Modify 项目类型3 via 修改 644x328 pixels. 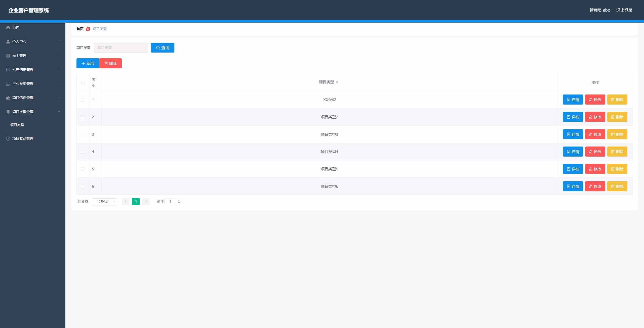pos(595,134)
